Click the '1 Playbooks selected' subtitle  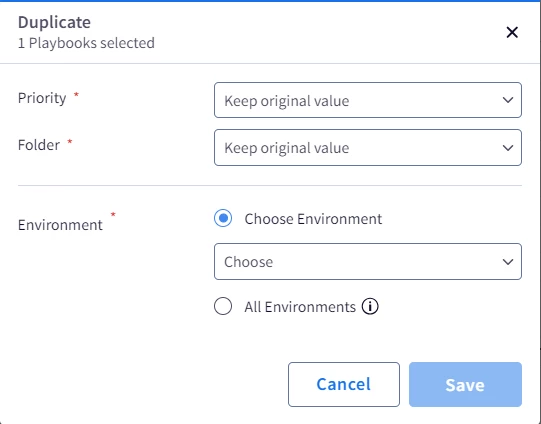(x=86, y=43)
